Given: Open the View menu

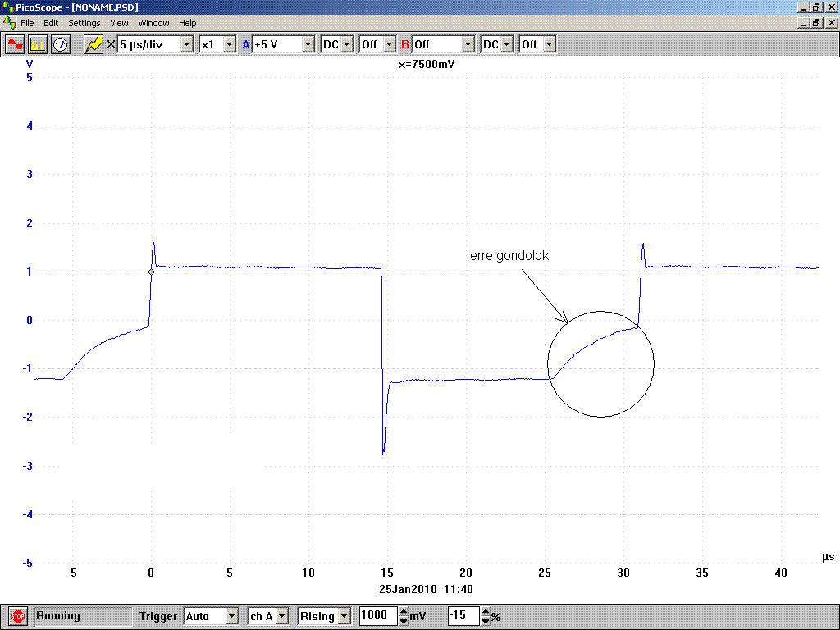Looking at the screenshot, I should (119, 23).
